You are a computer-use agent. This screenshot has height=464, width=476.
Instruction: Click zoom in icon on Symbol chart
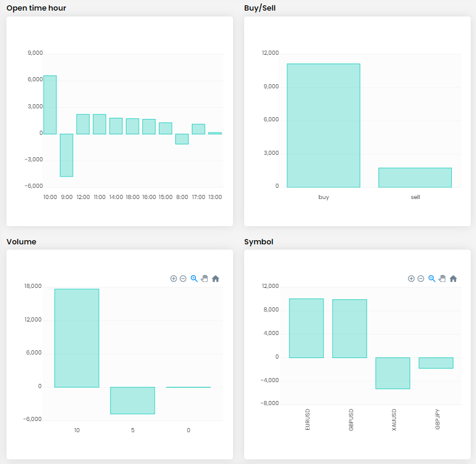click(x=411, y=279)
